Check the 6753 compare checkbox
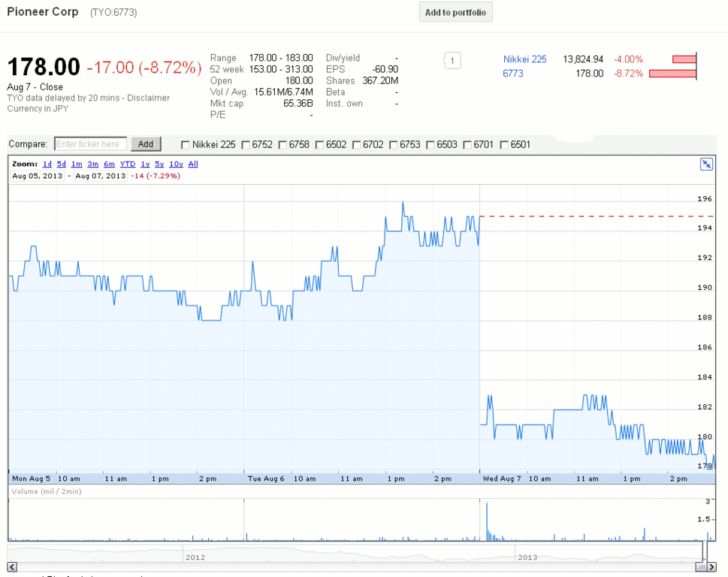This screenshot has width=728, height=577. coord(393,145)
